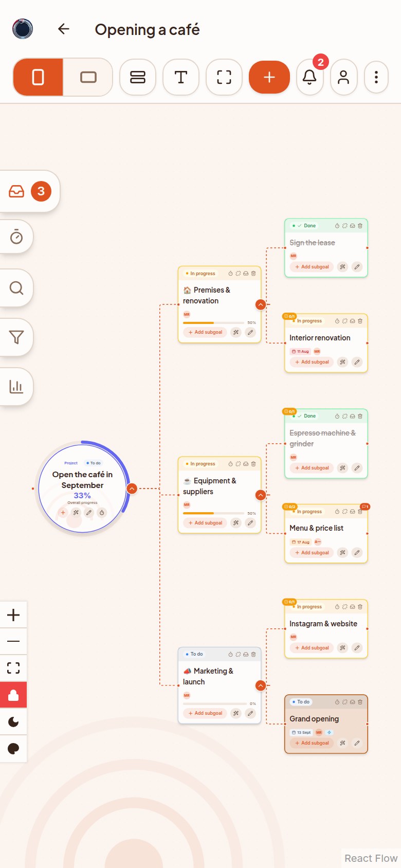Collapse Premises & renovation subgoals

(261, 304)
